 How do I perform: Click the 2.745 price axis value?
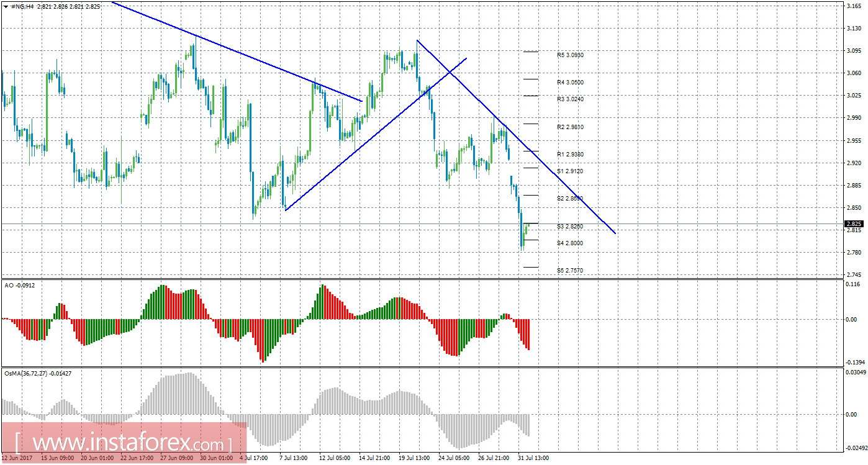click(x=853, y=274)
